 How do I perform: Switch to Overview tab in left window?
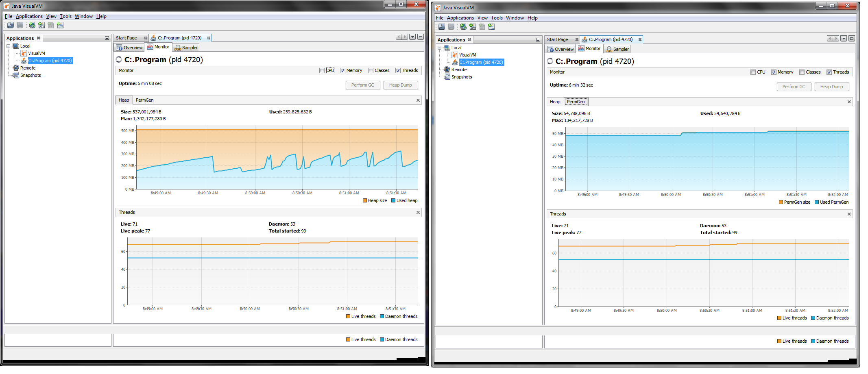[x=129, y=48]
